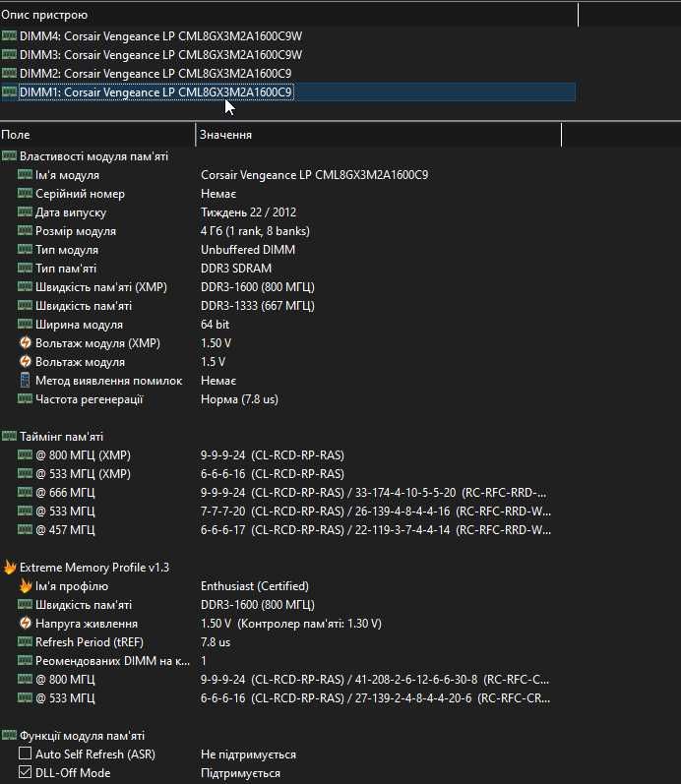Screen dimensions: 681x784
Task: Click icon beside Частота регенерації
Action: [x=25, y=399]
